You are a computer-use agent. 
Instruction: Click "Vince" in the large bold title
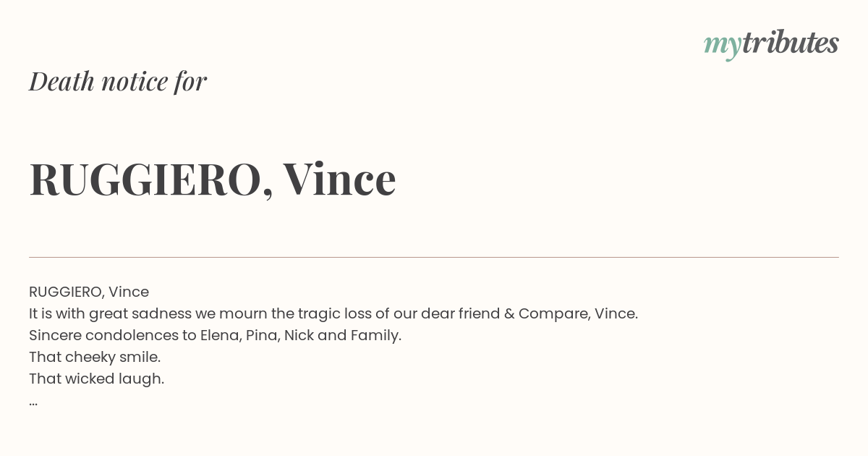click(x=339, y=179)
